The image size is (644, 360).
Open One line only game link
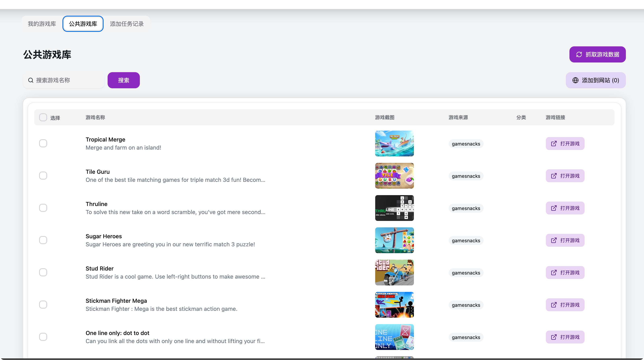tap(565, 337)
